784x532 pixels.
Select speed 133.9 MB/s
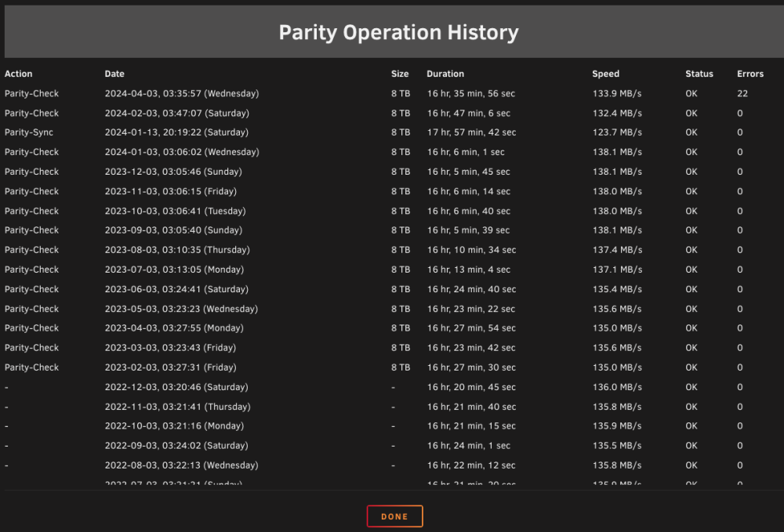[x=617, y=93]
